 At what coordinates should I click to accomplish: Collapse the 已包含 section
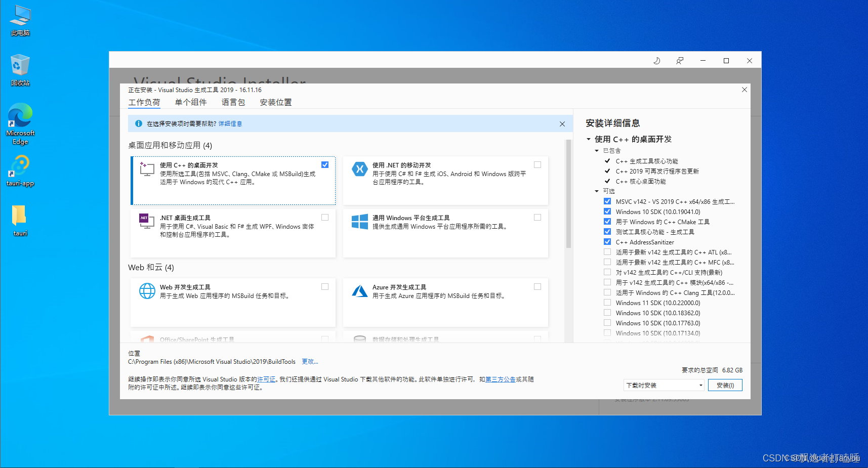coord(596,150)
